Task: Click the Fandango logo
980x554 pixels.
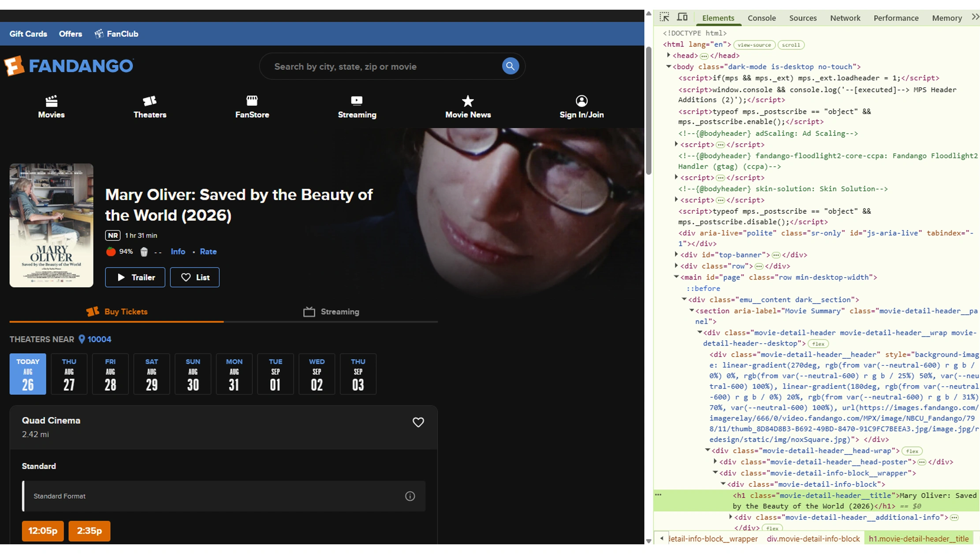Action: 69,66
